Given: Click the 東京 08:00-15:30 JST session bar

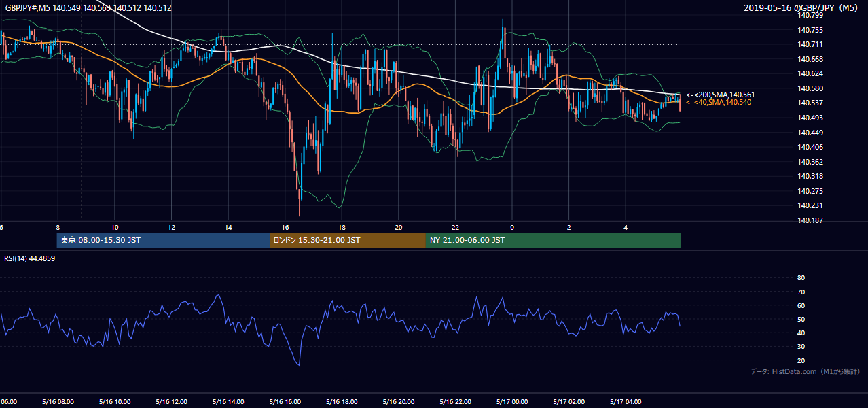Looking at the screenshot, I should point(163,240).
